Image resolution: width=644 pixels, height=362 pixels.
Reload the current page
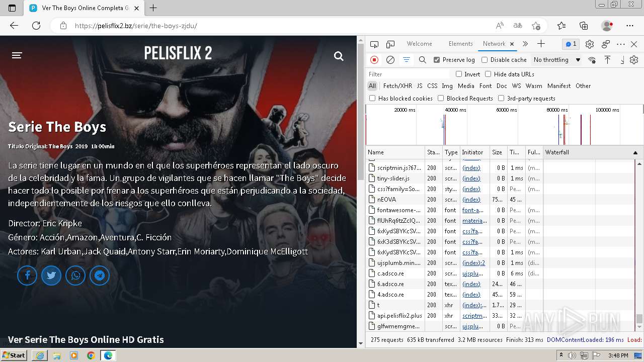coord(36,26)
